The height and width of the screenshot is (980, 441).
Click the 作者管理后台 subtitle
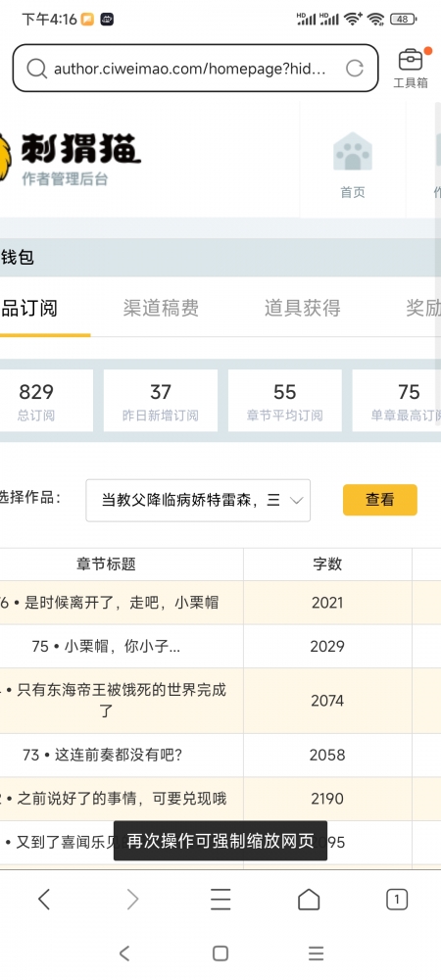[65, 178]
